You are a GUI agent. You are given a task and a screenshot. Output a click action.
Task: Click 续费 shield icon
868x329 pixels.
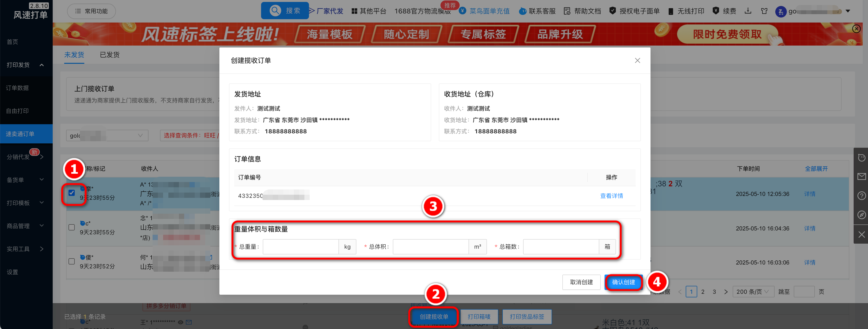[716, 11]
